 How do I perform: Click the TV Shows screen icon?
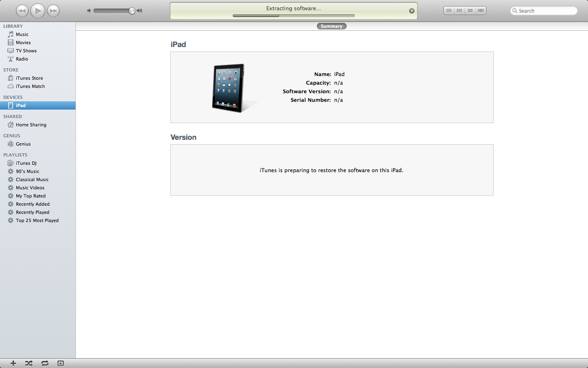(11, 51)
